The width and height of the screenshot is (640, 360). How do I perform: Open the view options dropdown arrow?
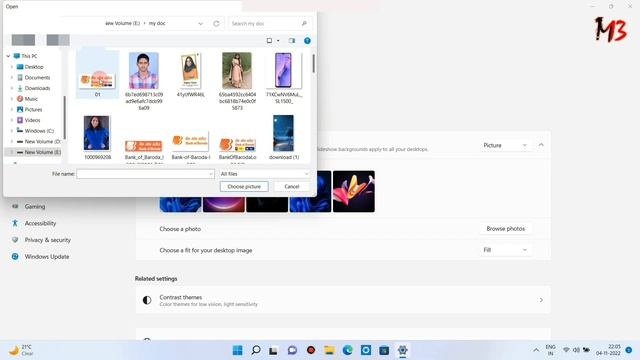[278, 40]
